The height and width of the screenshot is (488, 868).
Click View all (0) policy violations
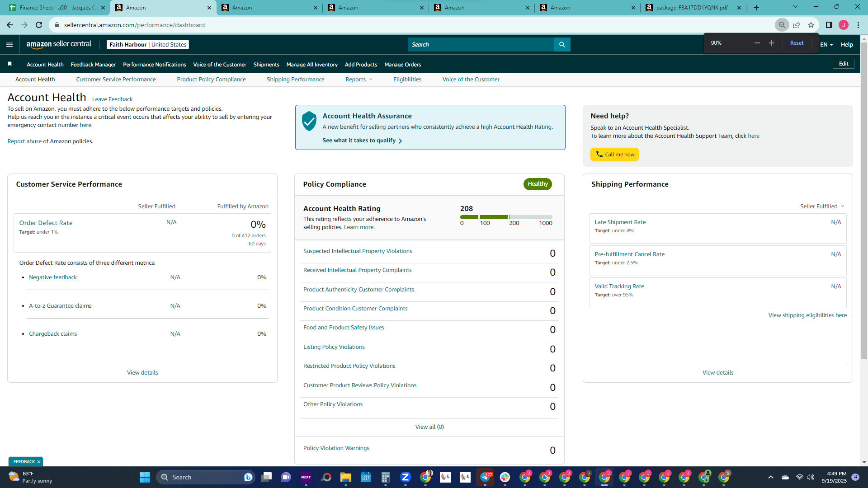[429, 427]
